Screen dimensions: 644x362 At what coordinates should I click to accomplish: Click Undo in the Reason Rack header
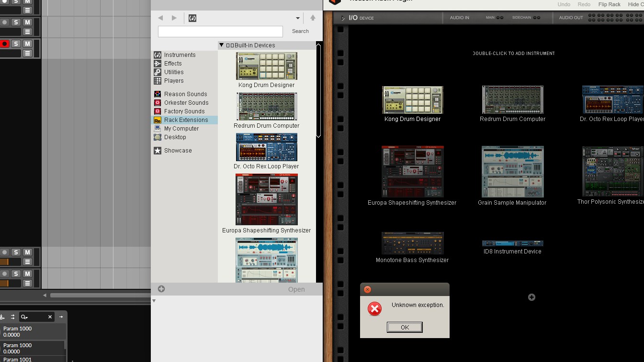564,4
